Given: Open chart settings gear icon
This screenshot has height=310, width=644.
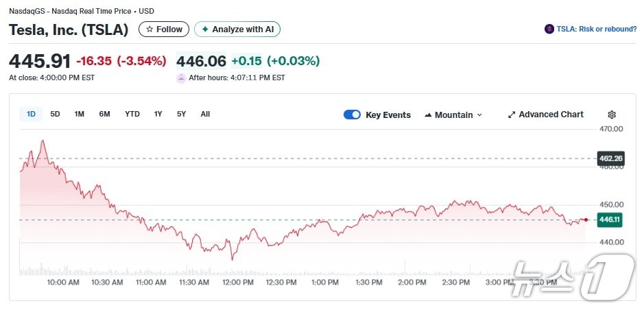Looking at the screenshot, I should pos(612,115).
